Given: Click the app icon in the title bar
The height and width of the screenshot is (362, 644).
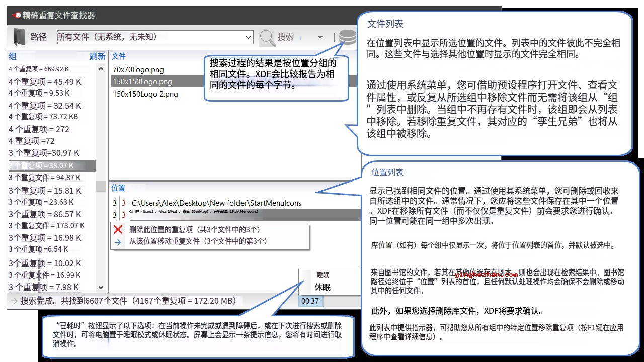Looking at the screenshot, I should tap(16, 16).
